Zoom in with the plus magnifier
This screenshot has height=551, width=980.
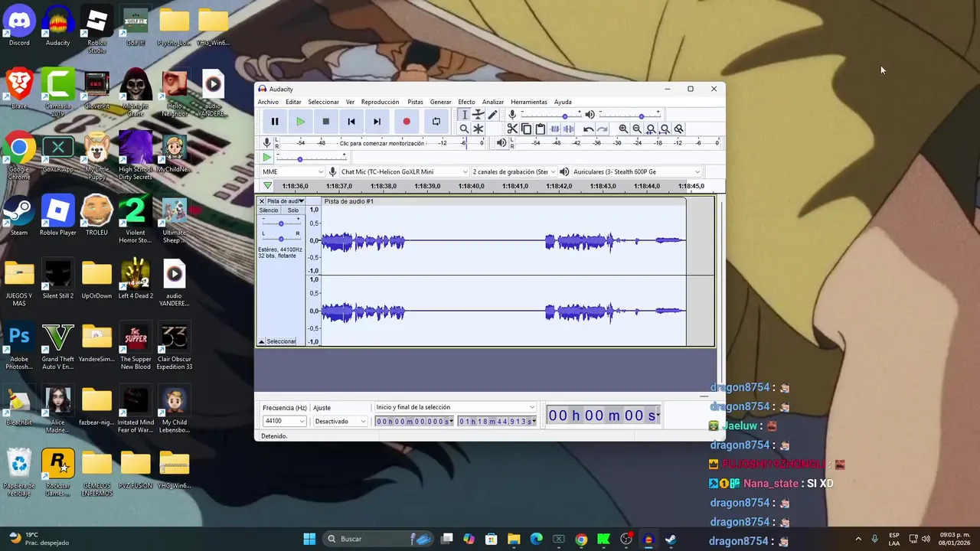[x=623, y=129]
